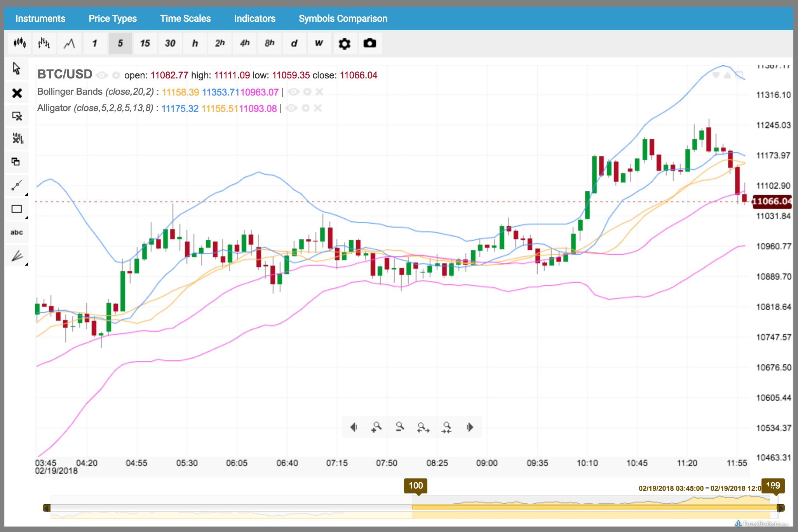The width and height of the screenshot is (798, 532).
Task: Click the navigator right scroll arrow
Action: (781, 508)
